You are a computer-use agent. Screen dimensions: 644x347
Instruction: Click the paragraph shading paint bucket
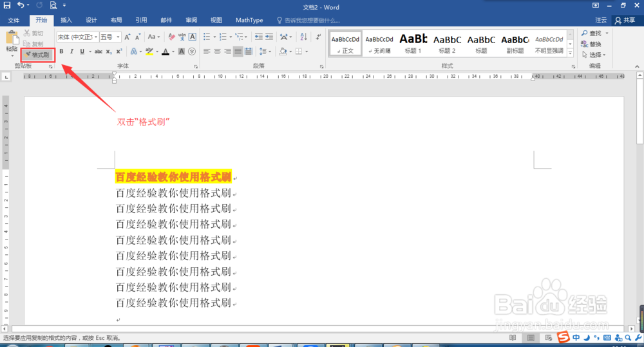coord(283,52)
